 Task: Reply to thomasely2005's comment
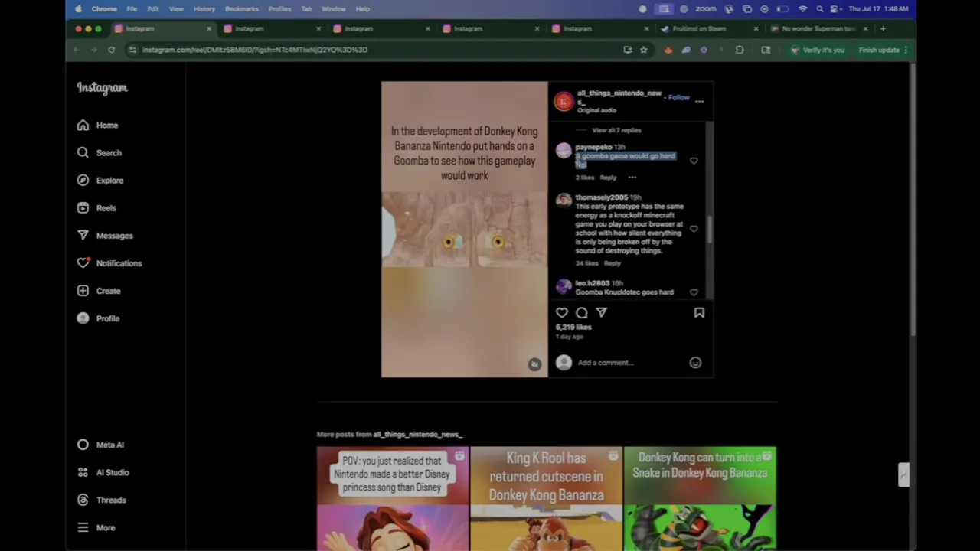pyautogui.click(x=612, y=263)
